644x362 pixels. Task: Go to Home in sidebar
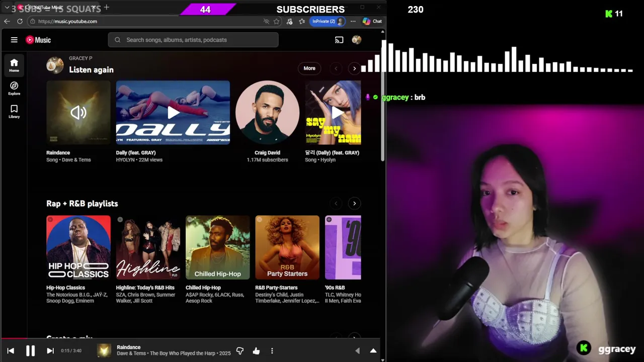tap(14, 65)
